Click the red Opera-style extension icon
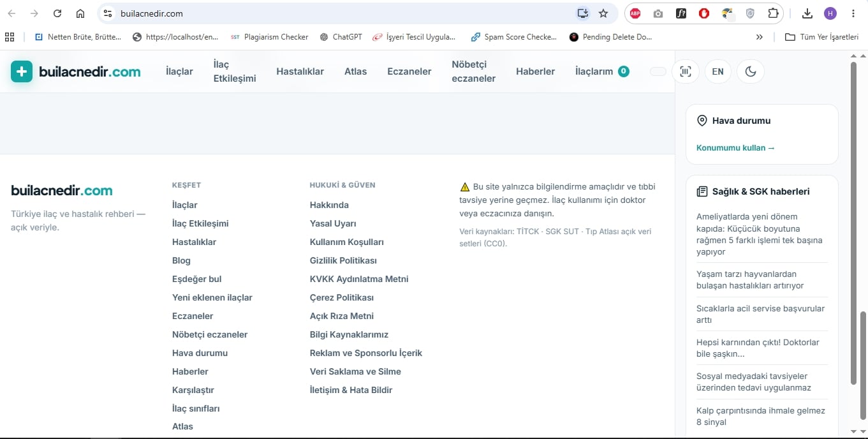868x439 pixels. [704, 13]
